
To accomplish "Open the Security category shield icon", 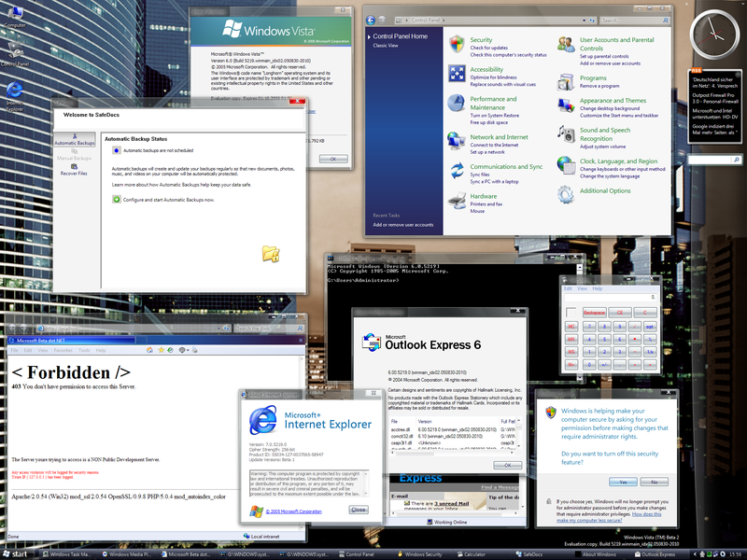I will (457, 45).
